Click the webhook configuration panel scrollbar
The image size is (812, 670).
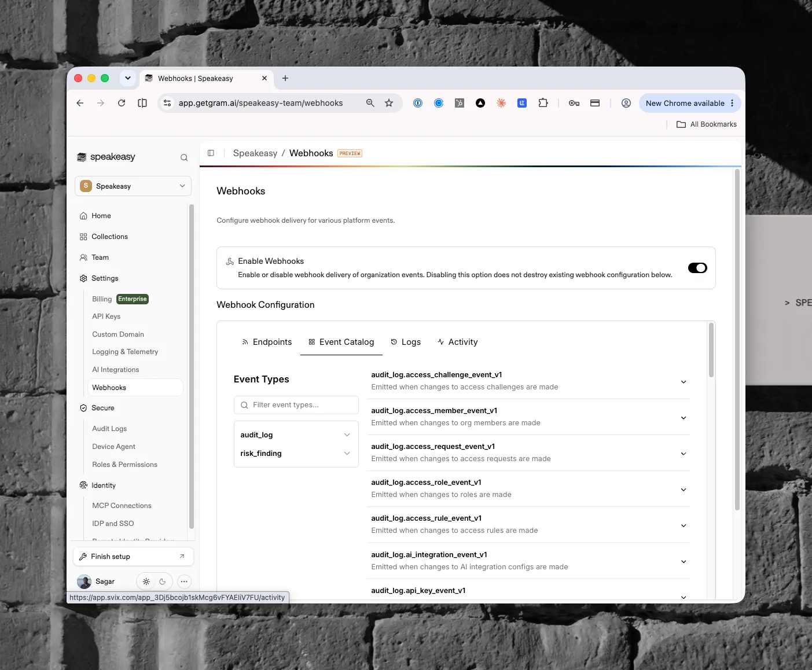coord(711,351)
